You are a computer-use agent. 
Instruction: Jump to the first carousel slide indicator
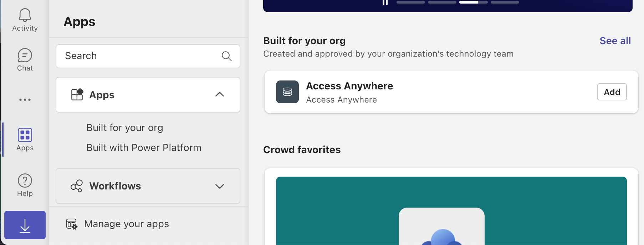tap(410, 2)
